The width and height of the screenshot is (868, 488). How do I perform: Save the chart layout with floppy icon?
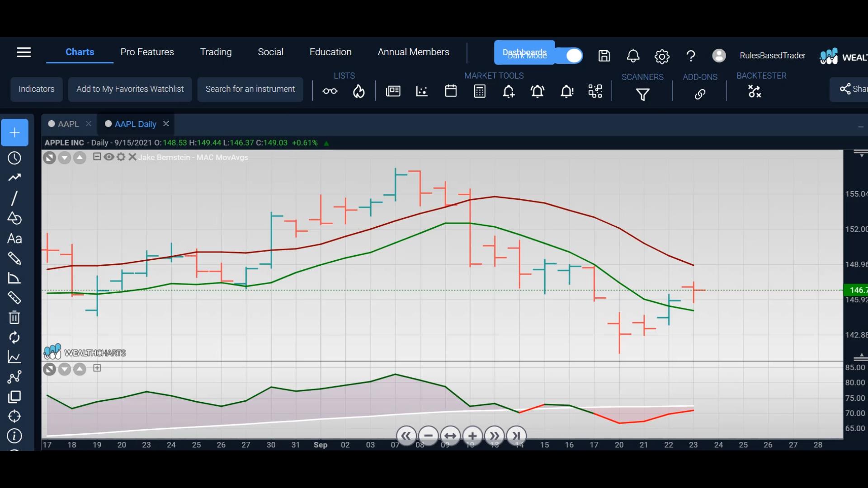[604, 56]
